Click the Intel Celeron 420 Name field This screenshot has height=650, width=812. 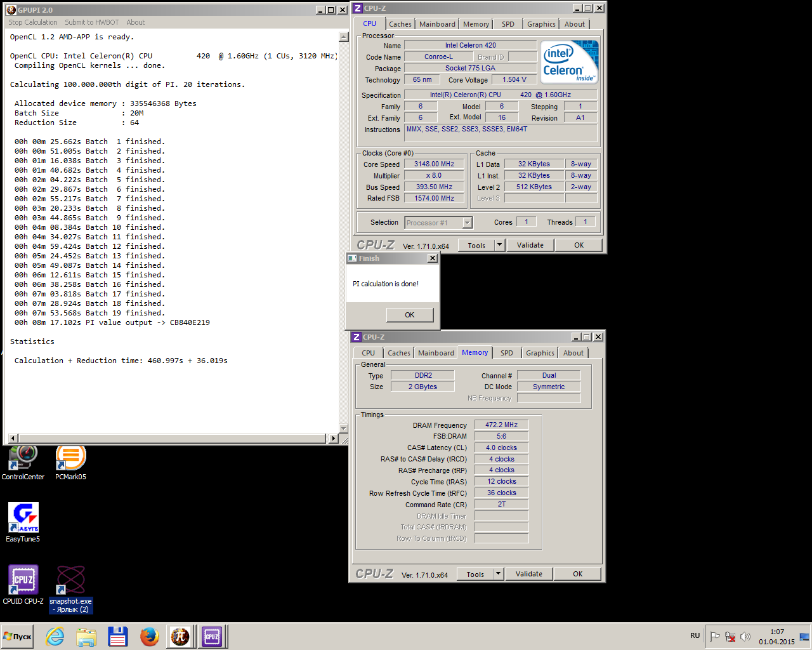click(x=471, y=45)
